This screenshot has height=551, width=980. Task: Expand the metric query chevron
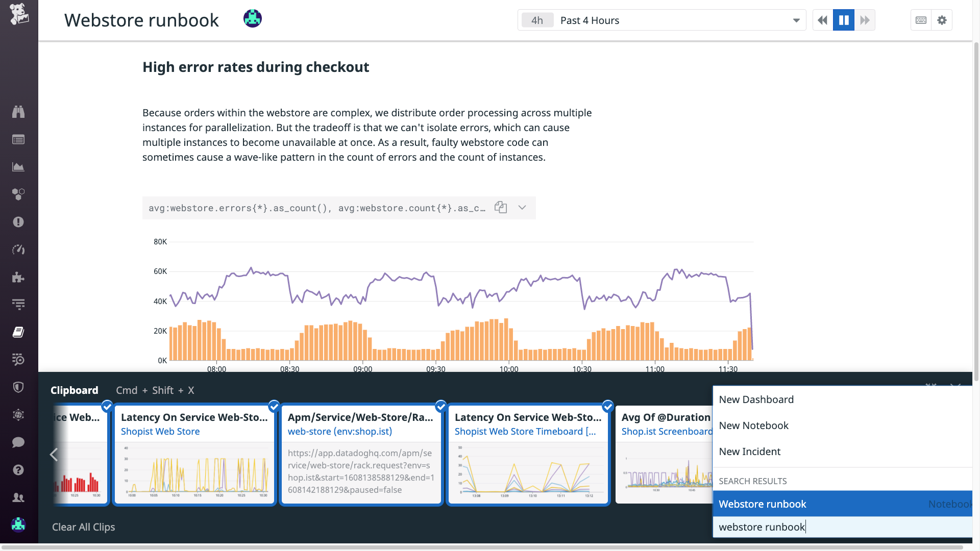coord(522,207)
